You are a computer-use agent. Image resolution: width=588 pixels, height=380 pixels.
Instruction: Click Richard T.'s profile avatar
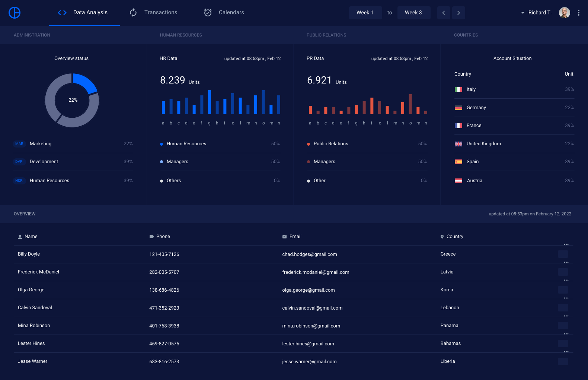(x=564, y=13)
